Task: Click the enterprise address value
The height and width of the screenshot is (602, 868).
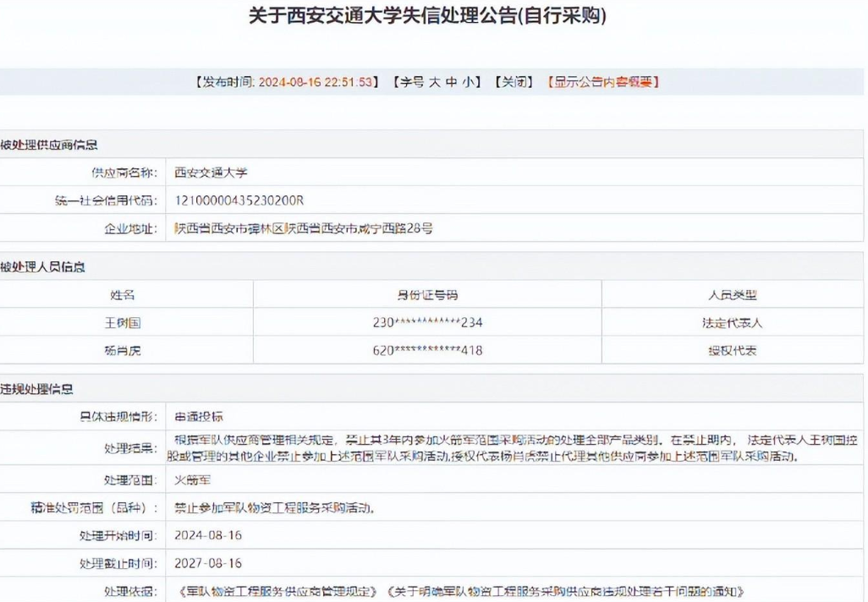Action: (x=304, y=228)
